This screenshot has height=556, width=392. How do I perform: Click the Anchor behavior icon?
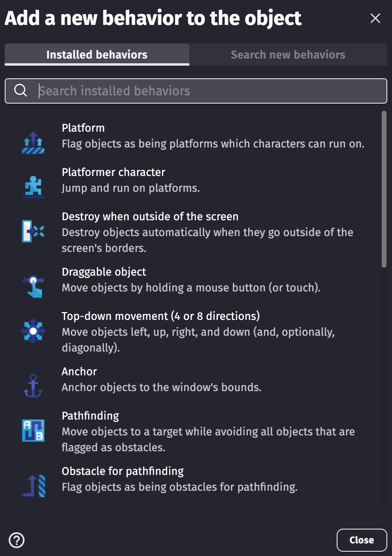(33, 386)
